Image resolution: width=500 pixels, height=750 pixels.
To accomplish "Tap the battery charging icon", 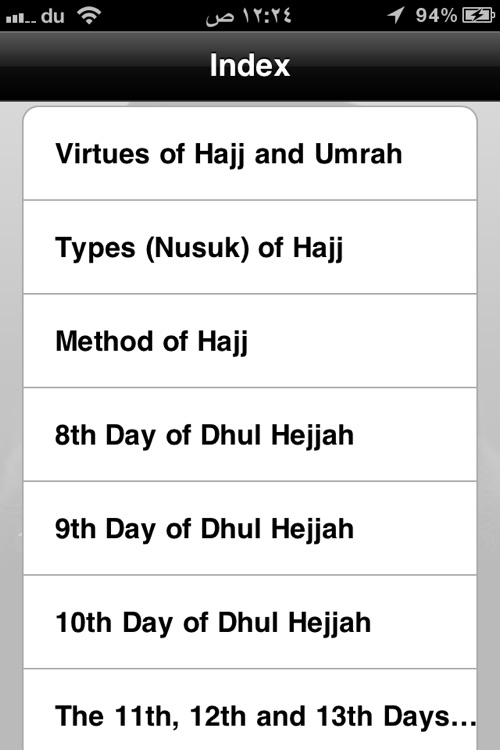I will pos(478,16).
